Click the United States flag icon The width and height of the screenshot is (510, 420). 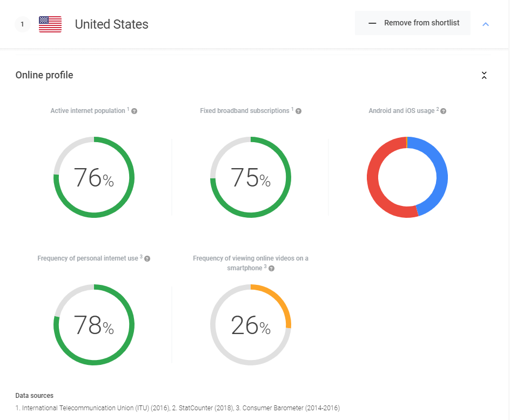pyautogui.click(x=50, y=24)
